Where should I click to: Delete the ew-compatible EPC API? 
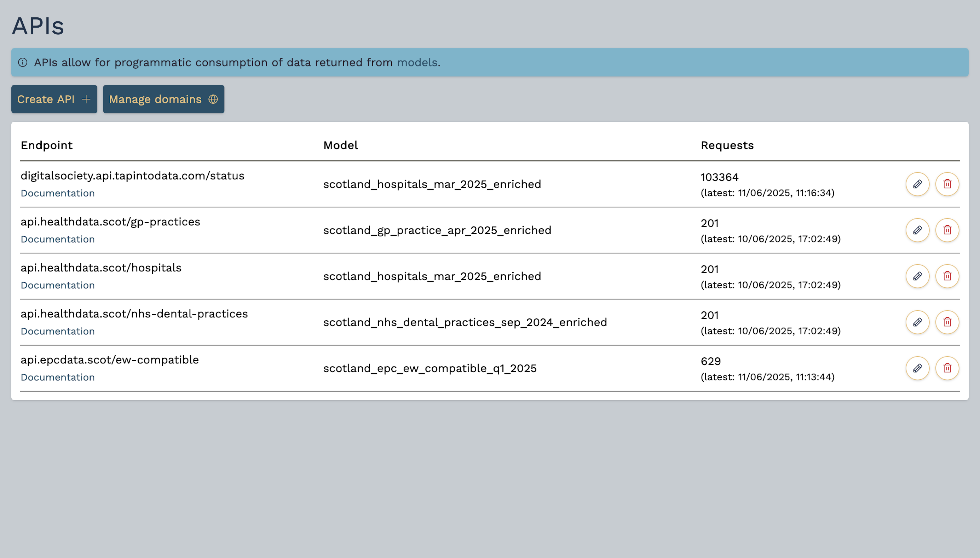click(947, 368)
